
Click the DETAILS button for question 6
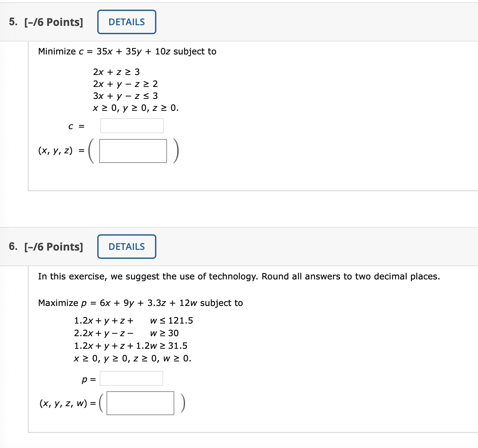[126, 247]
